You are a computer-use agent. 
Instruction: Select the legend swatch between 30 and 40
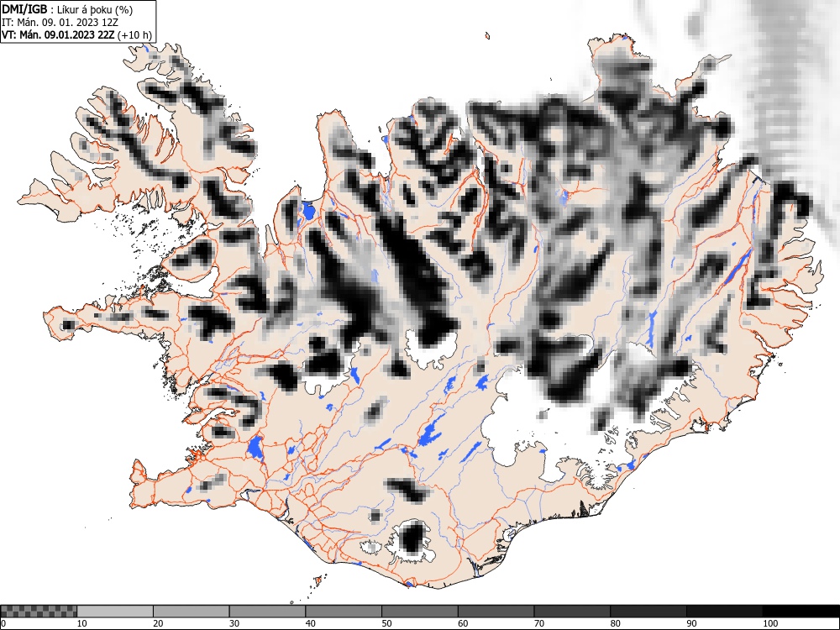pos(267,612)
